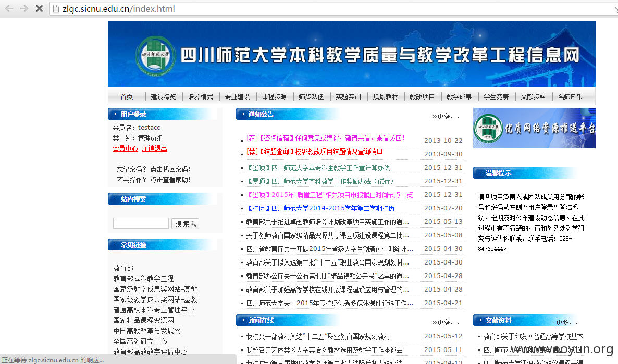The width and height of the screenshot is (618, 364).
Task: Open the 教育部本科教学工程 link
Action: [x=143, y=279]
